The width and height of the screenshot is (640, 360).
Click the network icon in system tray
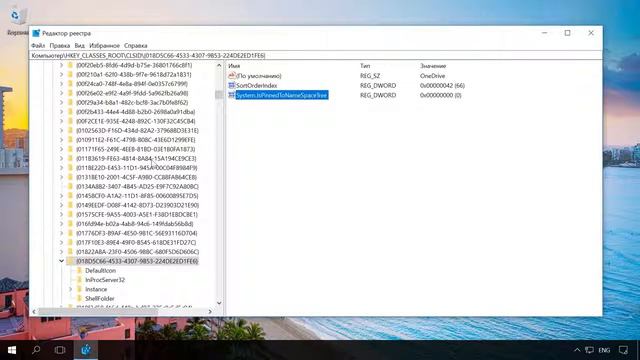(589, 350)
